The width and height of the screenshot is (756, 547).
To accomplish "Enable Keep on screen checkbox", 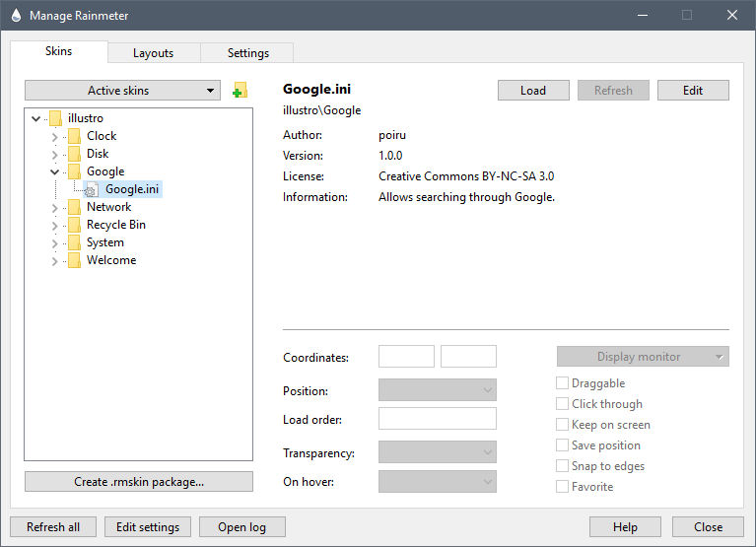I will [562, 425].
